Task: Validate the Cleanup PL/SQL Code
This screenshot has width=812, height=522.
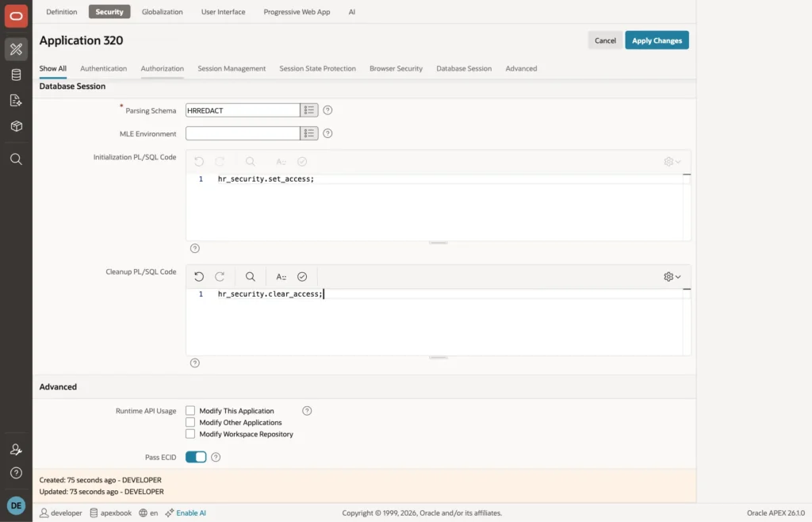Action: pos(302,277)
